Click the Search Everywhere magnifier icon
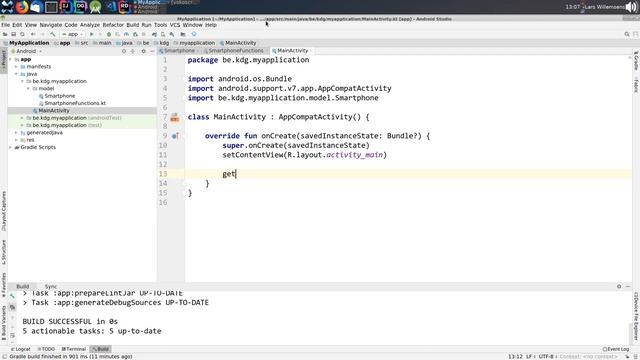Screen dimensions: 640x360 [627, 34]
